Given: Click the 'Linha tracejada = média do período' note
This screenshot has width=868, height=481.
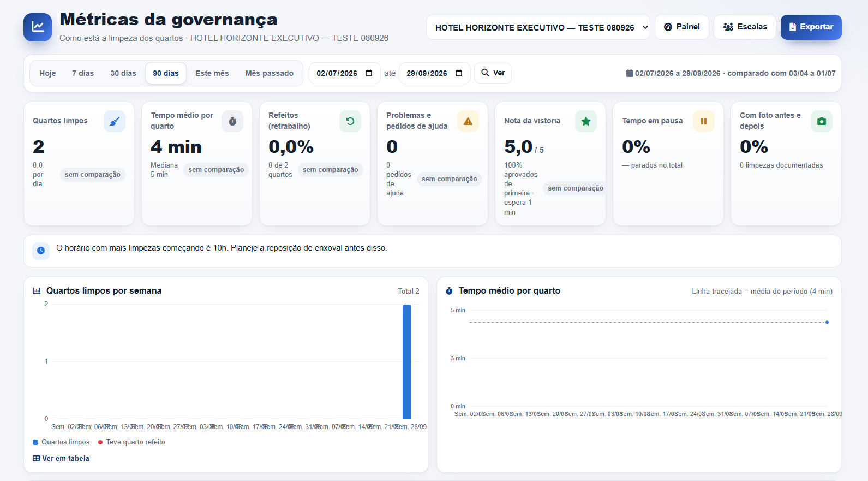Looking at the screenshot, I should click(x=762, y=292).
